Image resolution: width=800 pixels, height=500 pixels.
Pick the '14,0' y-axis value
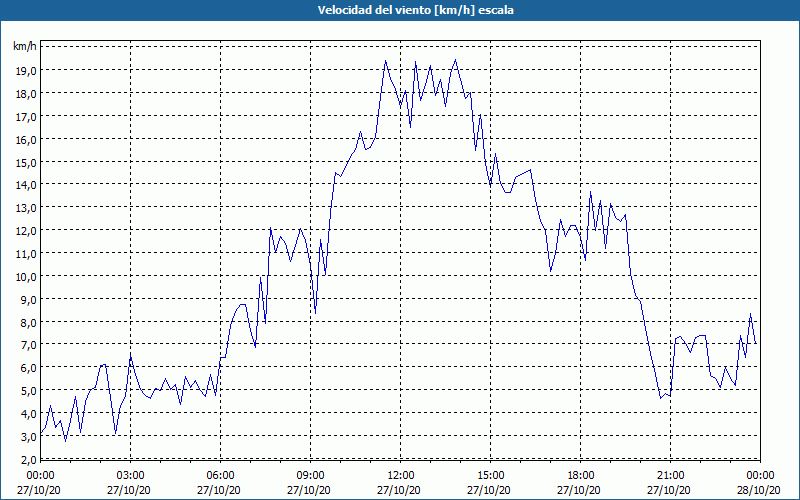coord(26,185)
